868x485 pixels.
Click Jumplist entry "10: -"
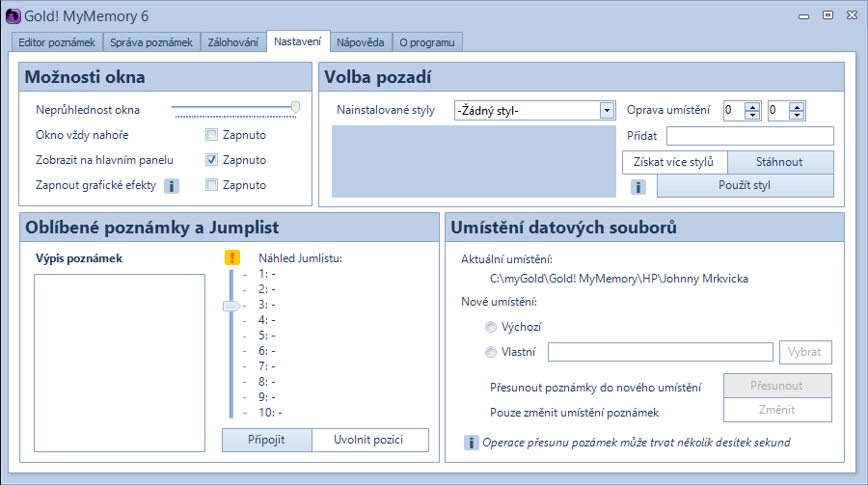click(x=270, y=413)
